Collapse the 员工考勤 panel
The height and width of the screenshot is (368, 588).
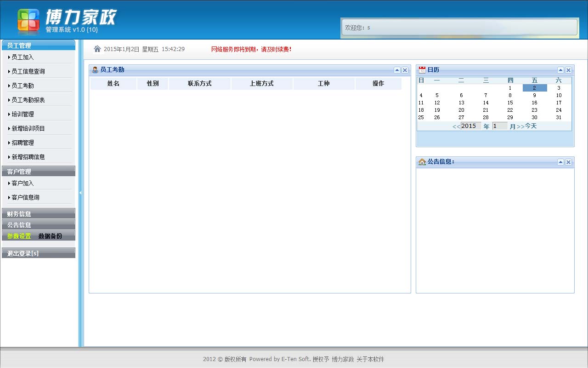(397, 70)
